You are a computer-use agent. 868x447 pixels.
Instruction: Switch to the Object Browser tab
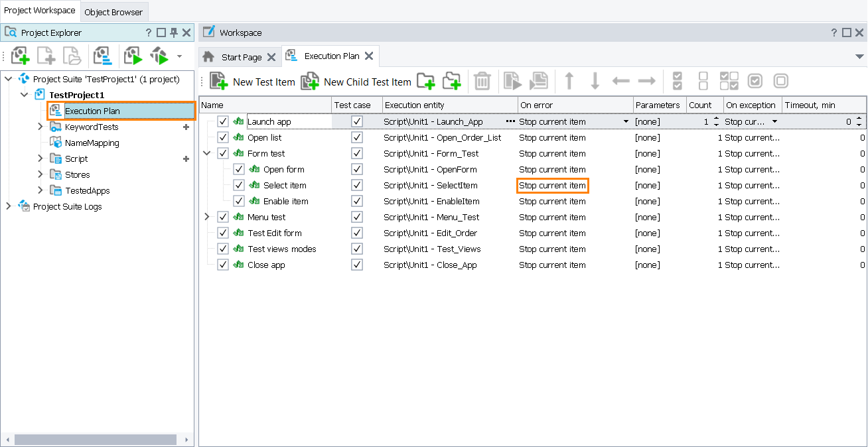[113, 11]
